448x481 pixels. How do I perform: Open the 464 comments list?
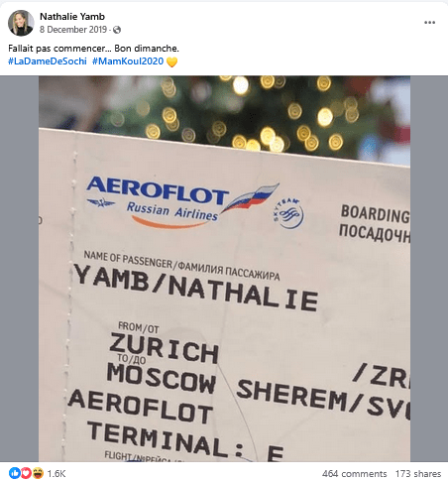[354, 473]
